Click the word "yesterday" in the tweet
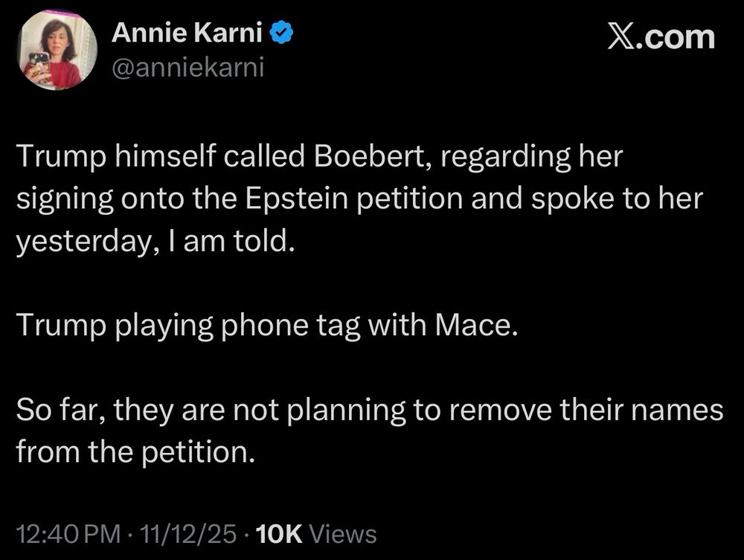This screenshot has height=560, width=744. pos(78,242)
